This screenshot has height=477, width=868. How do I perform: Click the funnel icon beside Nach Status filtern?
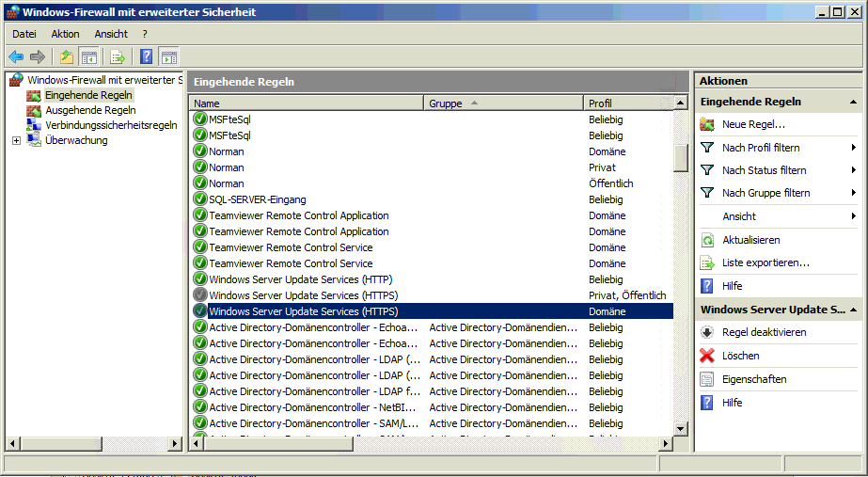coord(707,170)
